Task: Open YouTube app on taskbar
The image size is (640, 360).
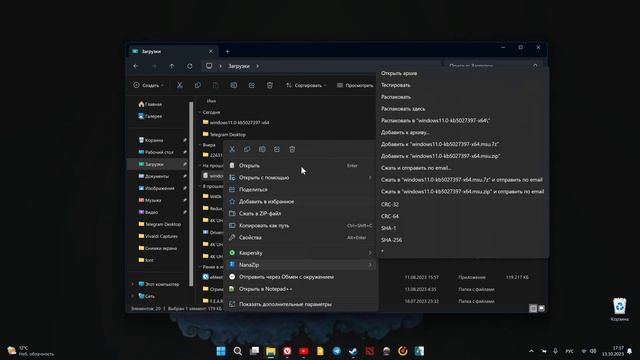Action: (304, 351)
